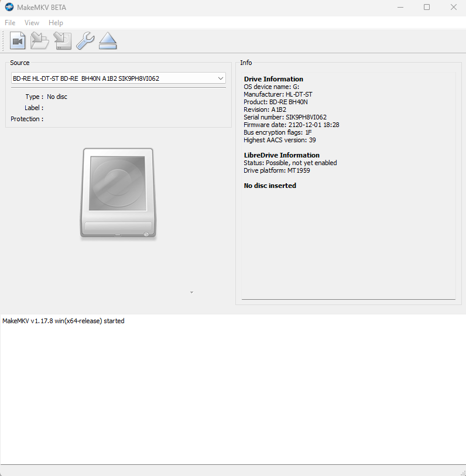
Task: Click the Type No disc value
Action: click(57, 97)
